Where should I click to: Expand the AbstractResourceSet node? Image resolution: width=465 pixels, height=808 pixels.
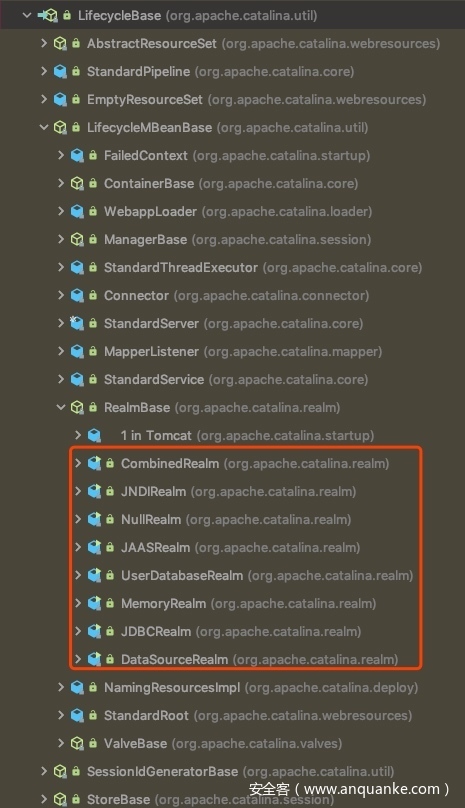click(44, 43)
